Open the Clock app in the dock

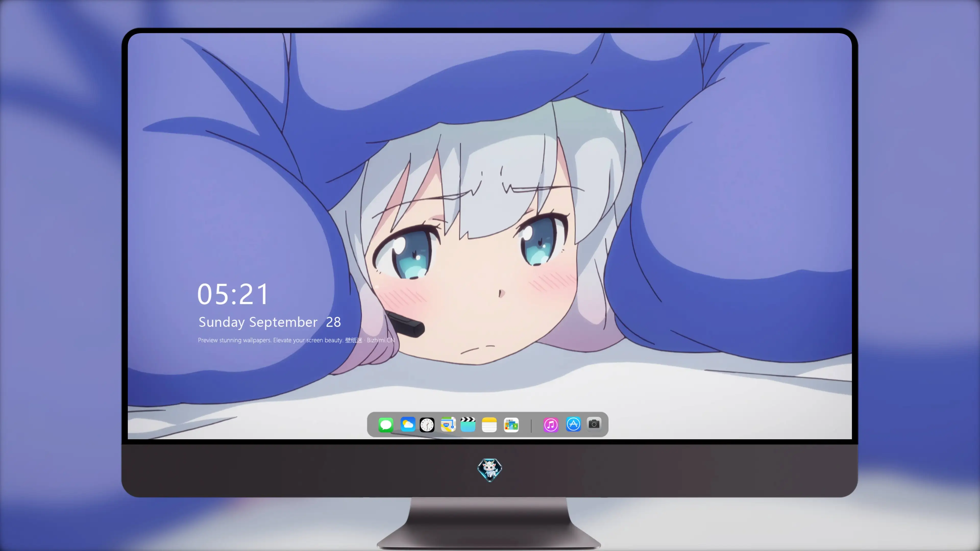427,425
